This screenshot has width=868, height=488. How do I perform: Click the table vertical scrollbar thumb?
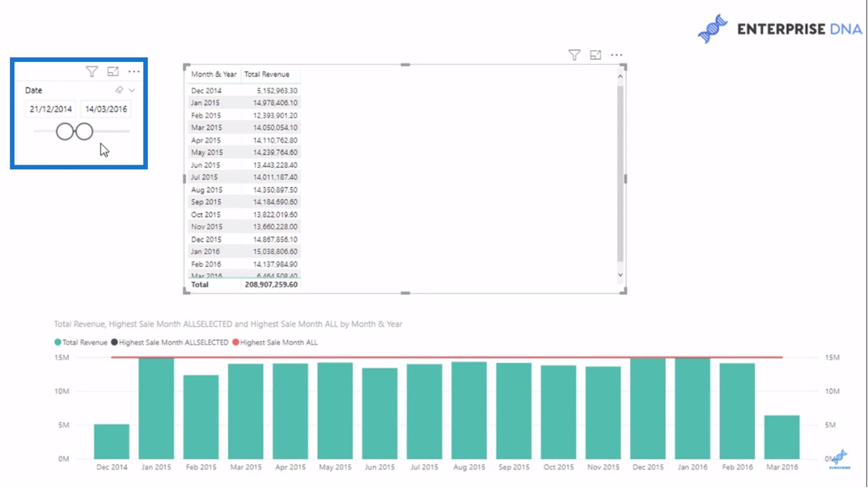pos(620,173)
